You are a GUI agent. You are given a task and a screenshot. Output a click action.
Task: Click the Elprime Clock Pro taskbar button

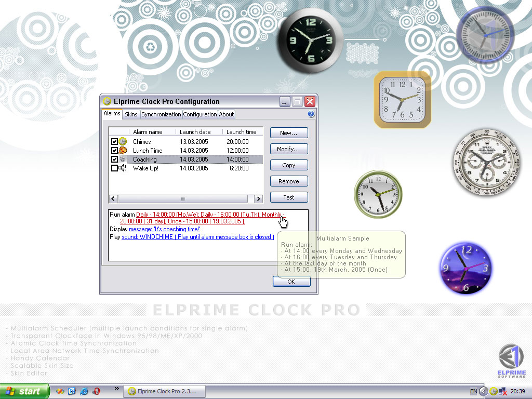pos(164,391)
